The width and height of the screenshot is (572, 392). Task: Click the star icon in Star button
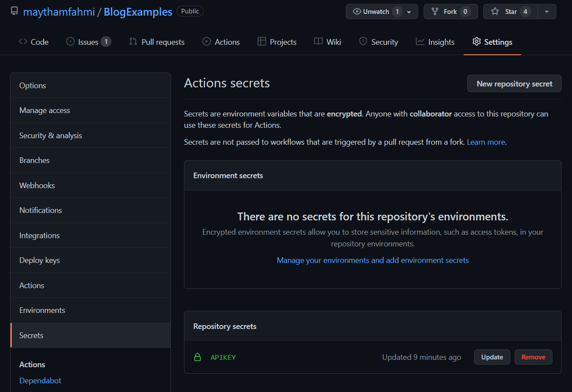(x=495, y=12)
